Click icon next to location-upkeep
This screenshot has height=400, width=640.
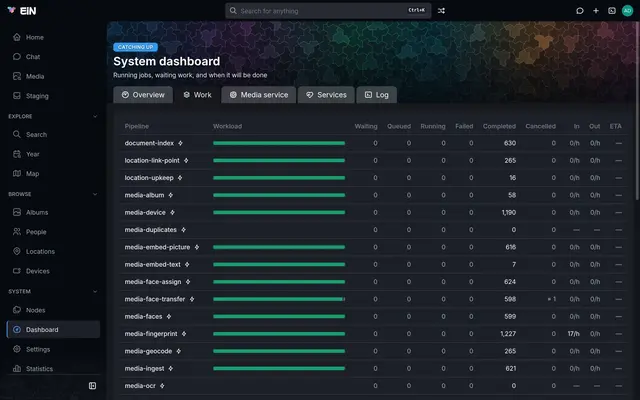click(180, 178)
